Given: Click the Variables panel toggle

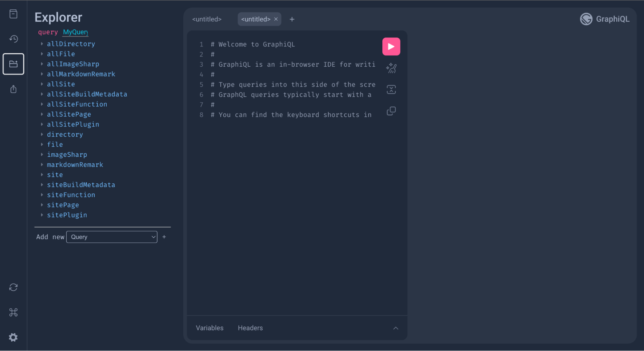Looking at the screenshot, I should [209, 328].
